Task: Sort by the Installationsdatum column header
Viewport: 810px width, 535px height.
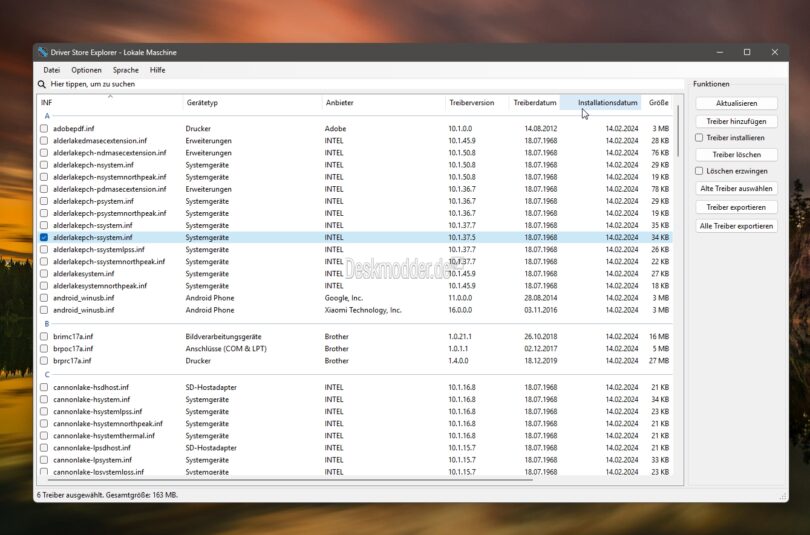Action: pos(606,103)
